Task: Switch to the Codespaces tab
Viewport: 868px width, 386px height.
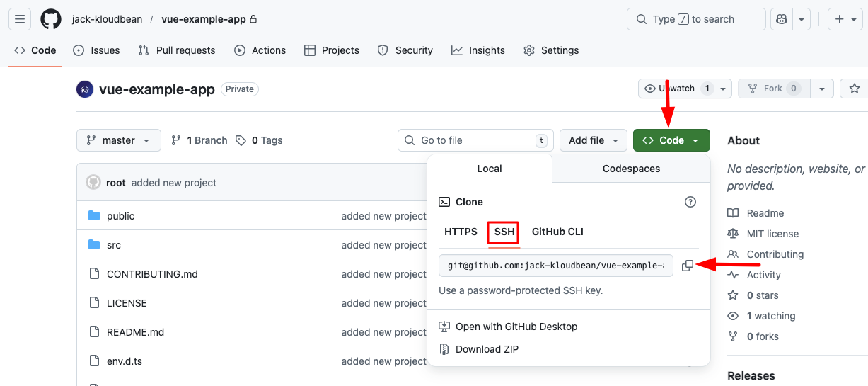Action: (x=631, y=169)
